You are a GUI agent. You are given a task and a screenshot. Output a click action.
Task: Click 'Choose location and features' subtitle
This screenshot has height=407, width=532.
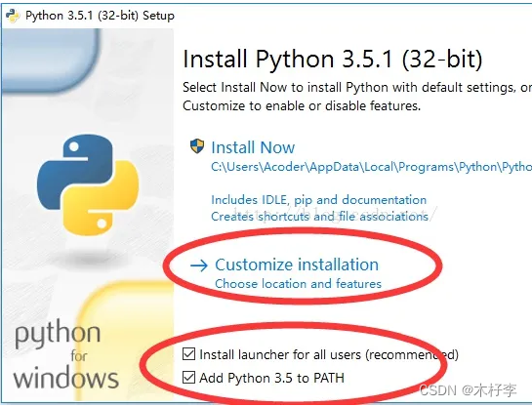[x=299, y=284]
